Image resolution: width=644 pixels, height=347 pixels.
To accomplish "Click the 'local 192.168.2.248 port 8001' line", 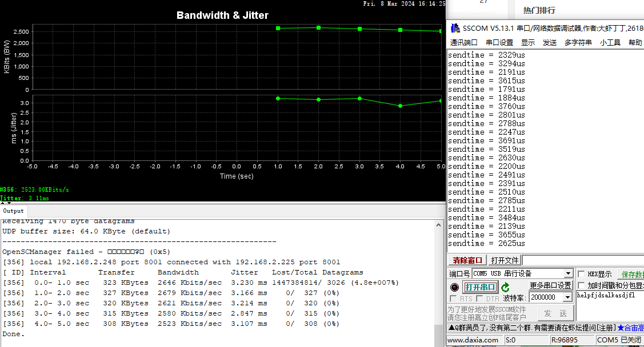I will 171,262.
